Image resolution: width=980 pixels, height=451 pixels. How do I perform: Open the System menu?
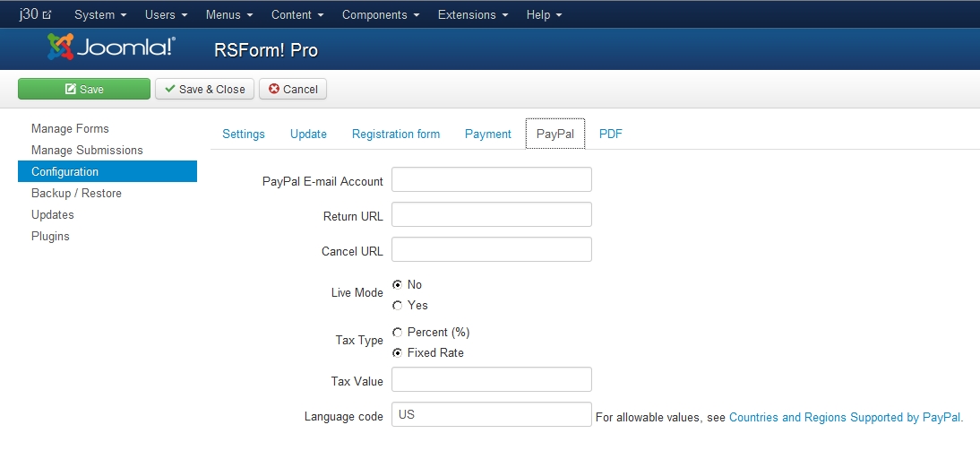pyautogui.click(x=100, y=14)
